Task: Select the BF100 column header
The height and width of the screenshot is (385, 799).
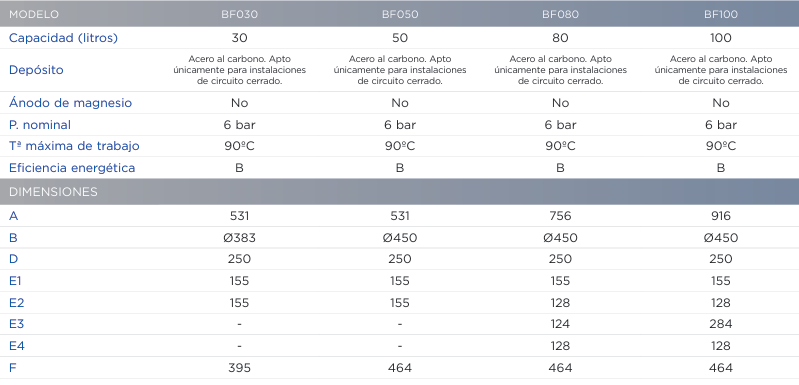Action: coord(721,14)
